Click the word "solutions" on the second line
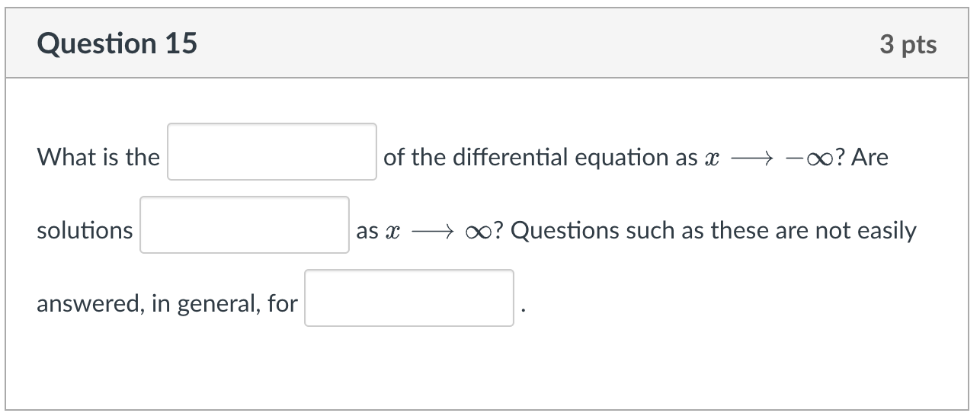Screen dimensions: 980x413 pos(85,231)
